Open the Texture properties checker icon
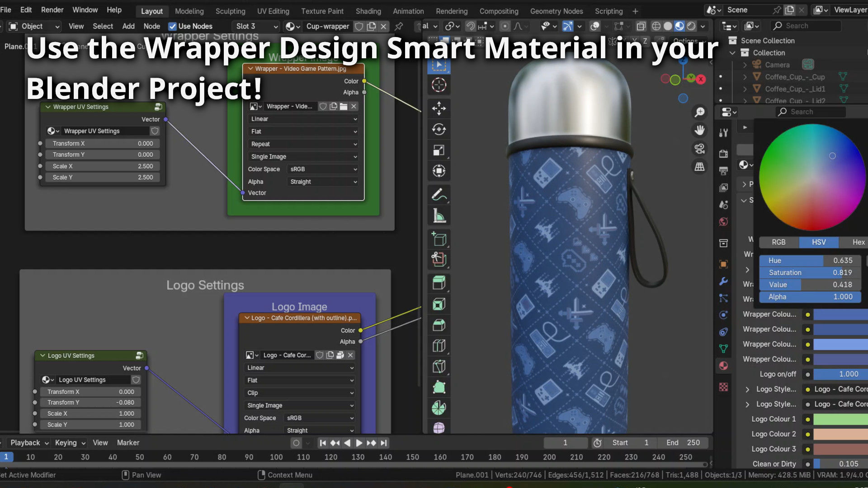Screen dimensions: 868x488 [x=723, y=387]
